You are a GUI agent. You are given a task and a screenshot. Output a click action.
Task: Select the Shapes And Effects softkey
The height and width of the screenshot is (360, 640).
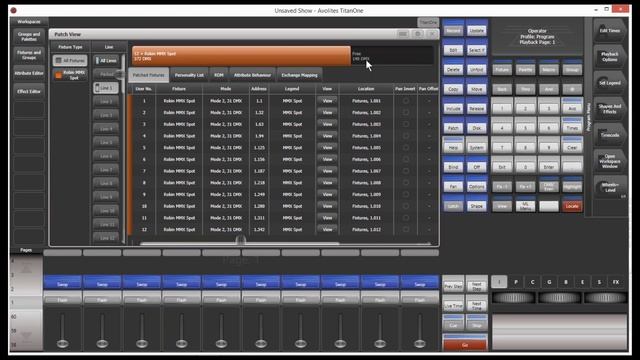609,109
